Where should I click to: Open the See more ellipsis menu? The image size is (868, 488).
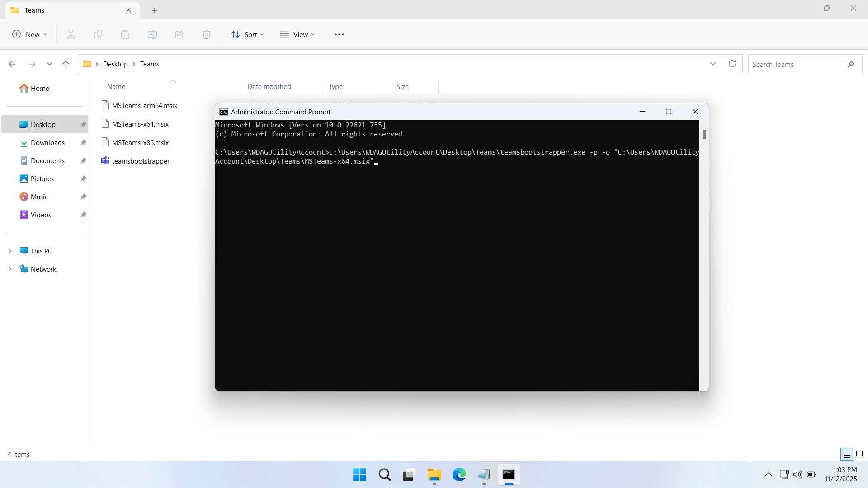point(339,34)
